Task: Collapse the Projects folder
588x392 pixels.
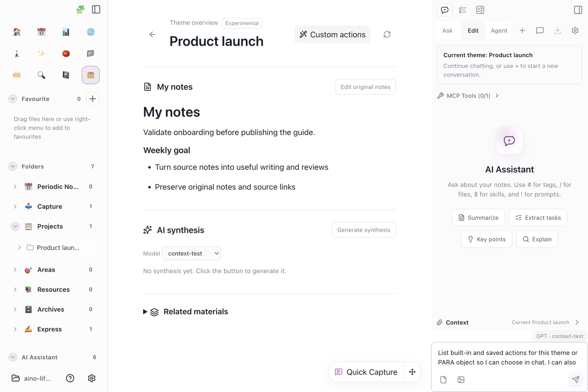Action: (x=15, y=226)
